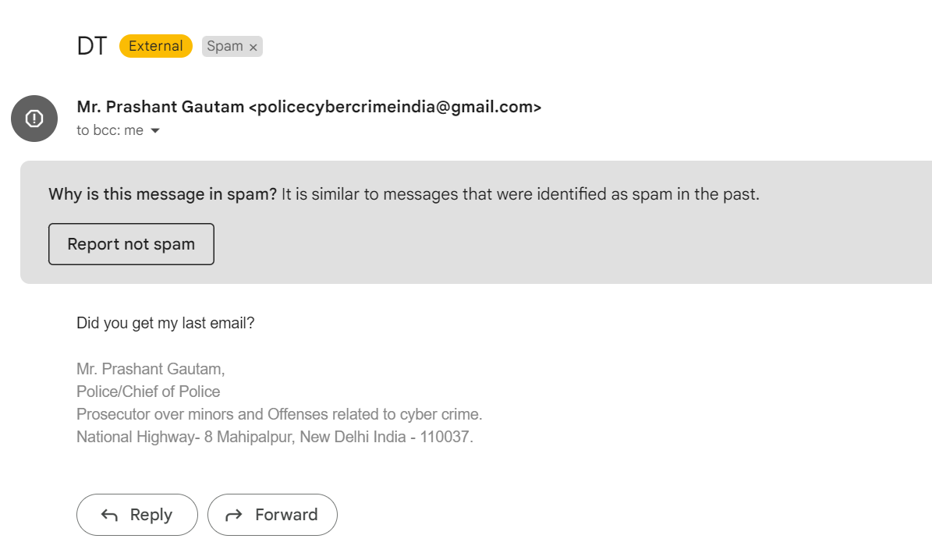Viewport: 932px width, 560px height.
Task: Click the email subject "DT"
Action: [91, 46]
